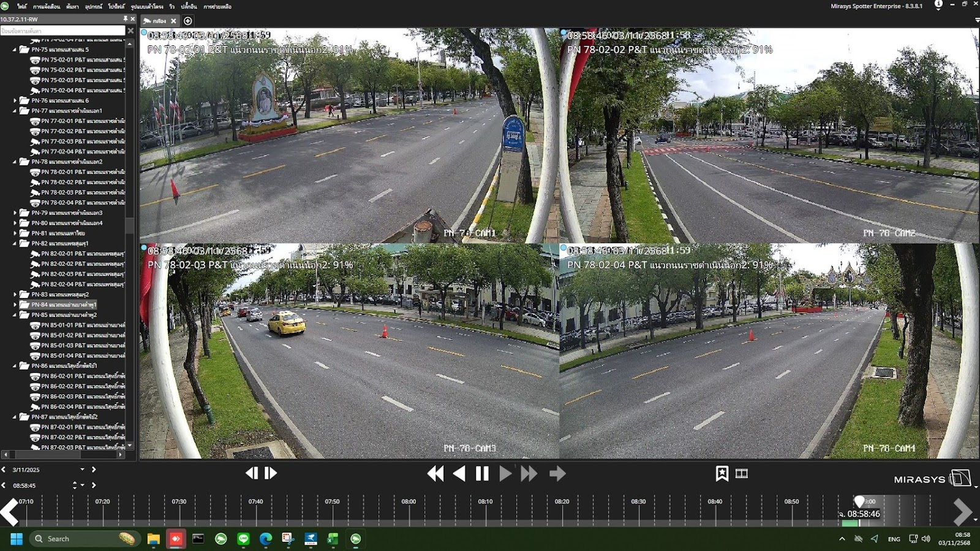Go to next date after 3/11/2025
This screenshot has width=980, height=551.
[94, 470]
